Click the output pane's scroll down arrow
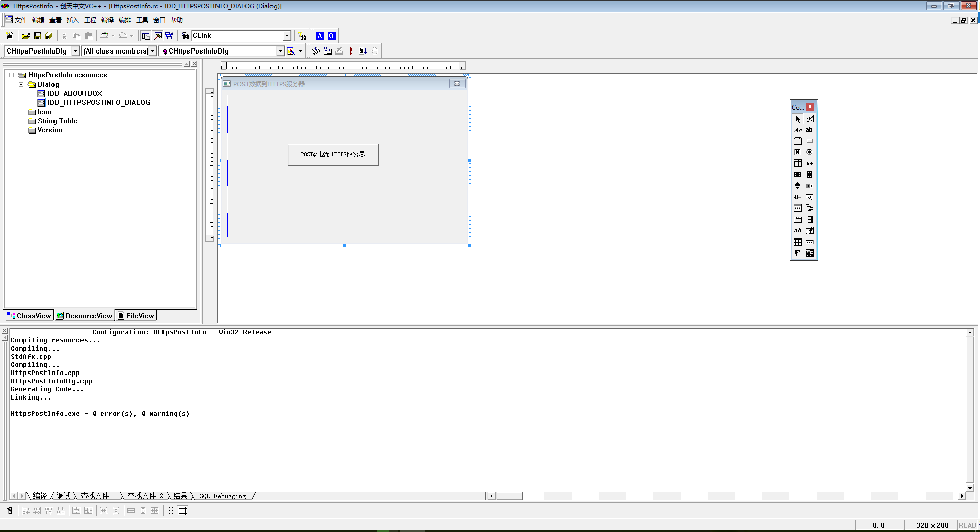This screenshot has width=980, height=532. coord(970,488)
